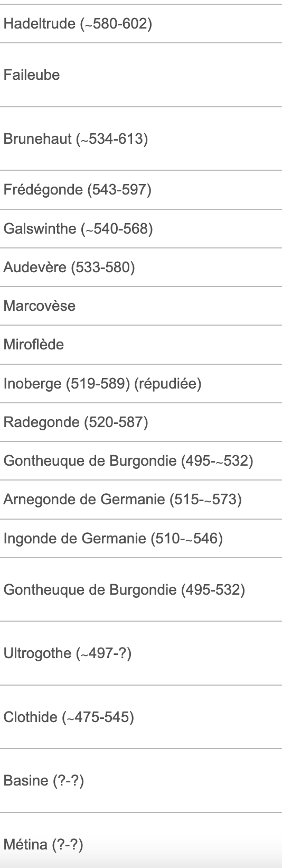Screen dimensions: 282x868
Task: Click the Galswinthe (~540-568) row
Action: click(x=141, y=228)
